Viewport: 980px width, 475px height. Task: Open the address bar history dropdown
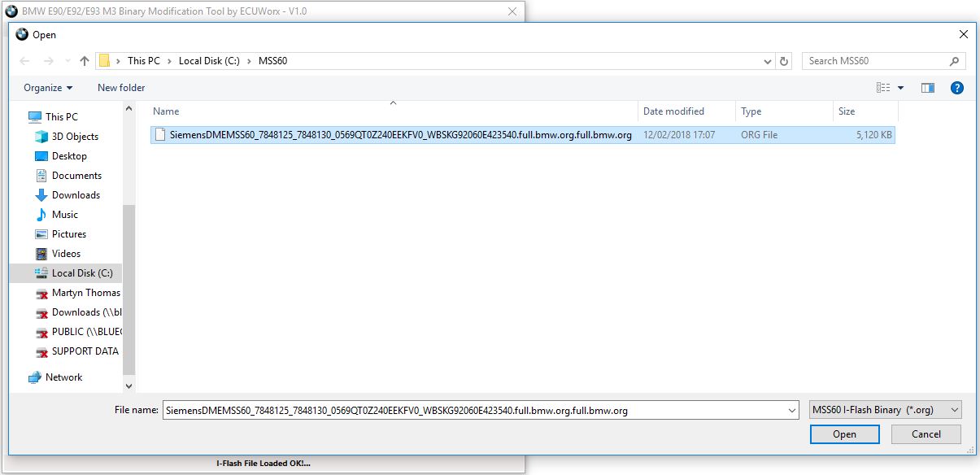click(x=769, y=61)
